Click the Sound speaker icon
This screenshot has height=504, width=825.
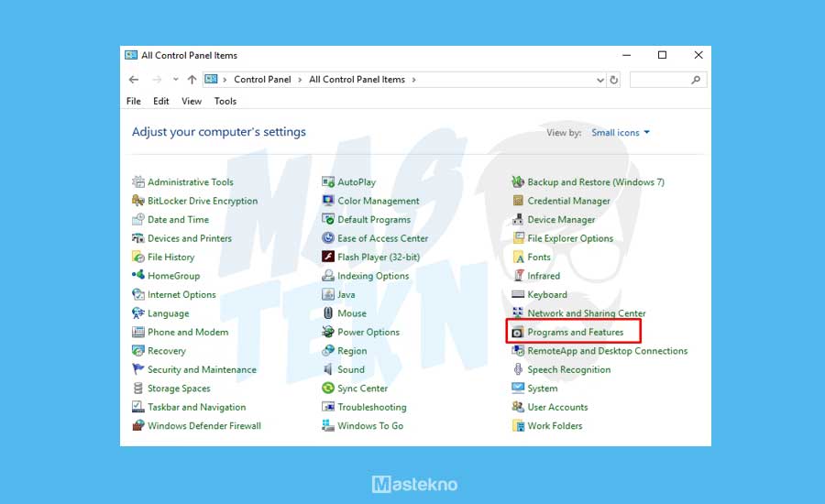tap(328, 369)
